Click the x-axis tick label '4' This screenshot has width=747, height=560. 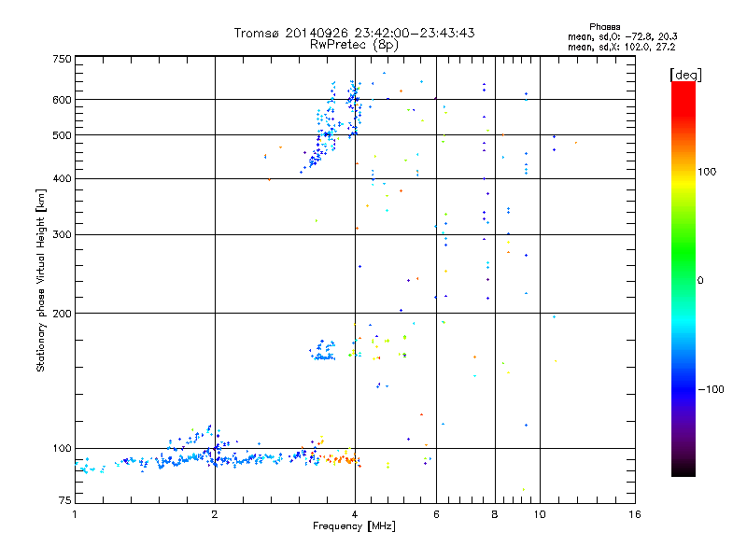[355, 514]
